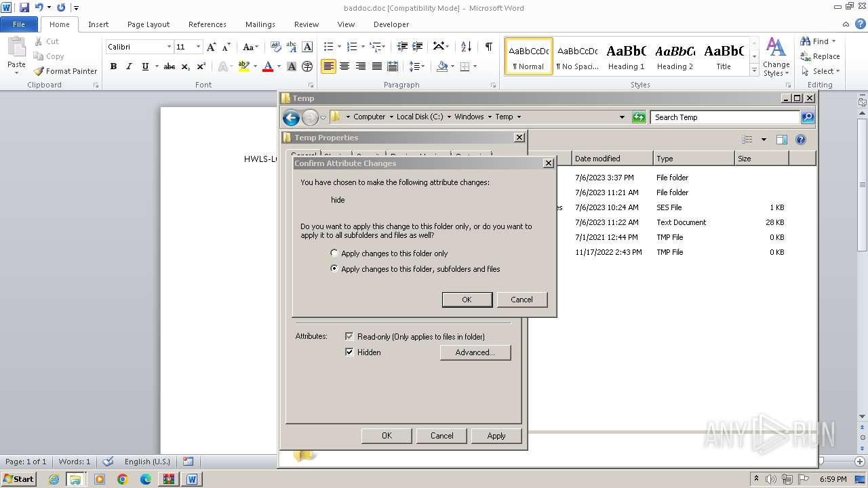Open Select dropdown in Editing group
This screenshot has height=488, width=868.
tap(837, 71)
